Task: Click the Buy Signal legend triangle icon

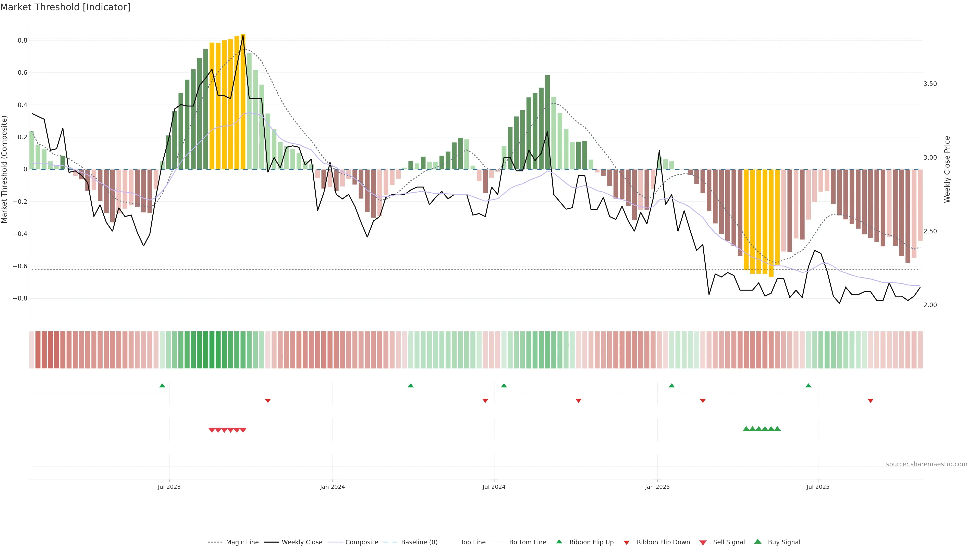Action: (x=757, y=542)
